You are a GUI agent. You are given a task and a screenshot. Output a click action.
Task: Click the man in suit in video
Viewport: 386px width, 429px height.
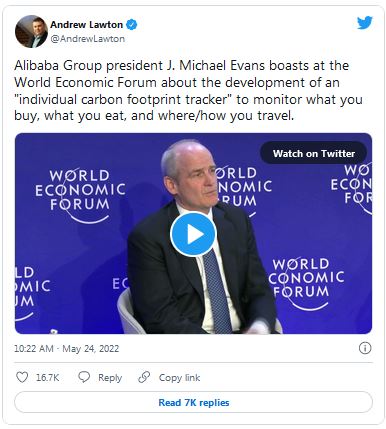(x=202, y=238)
